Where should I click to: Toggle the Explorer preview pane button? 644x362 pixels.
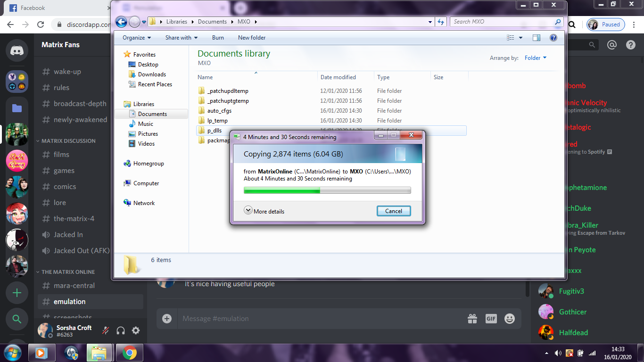pyautogui.click(x=537, y=38)
